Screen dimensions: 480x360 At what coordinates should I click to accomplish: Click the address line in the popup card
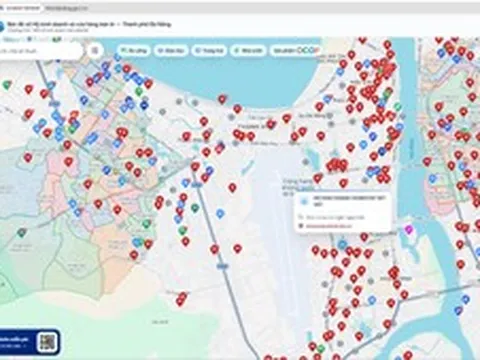(336, 217)
